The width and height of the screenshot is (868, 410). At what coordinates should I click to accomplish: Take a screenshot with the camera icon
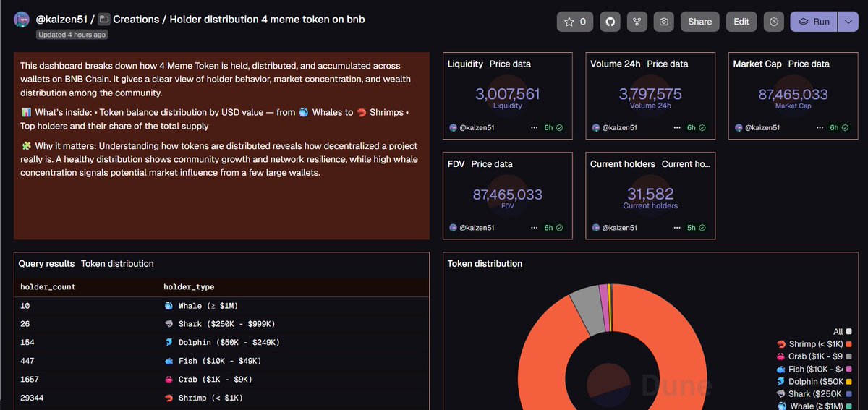(663, 22)
